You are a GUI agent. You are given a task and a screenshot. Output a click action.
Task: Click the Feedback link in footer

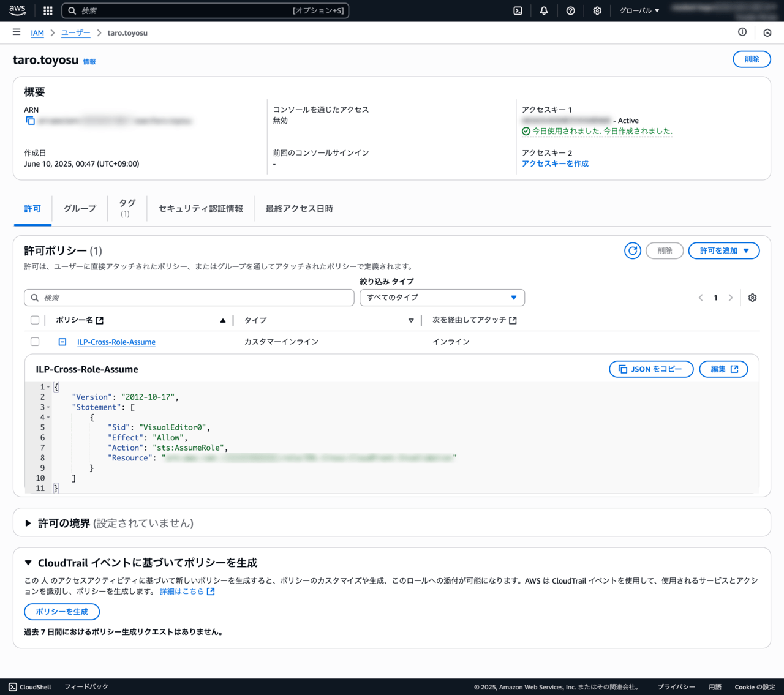point(86,687)
